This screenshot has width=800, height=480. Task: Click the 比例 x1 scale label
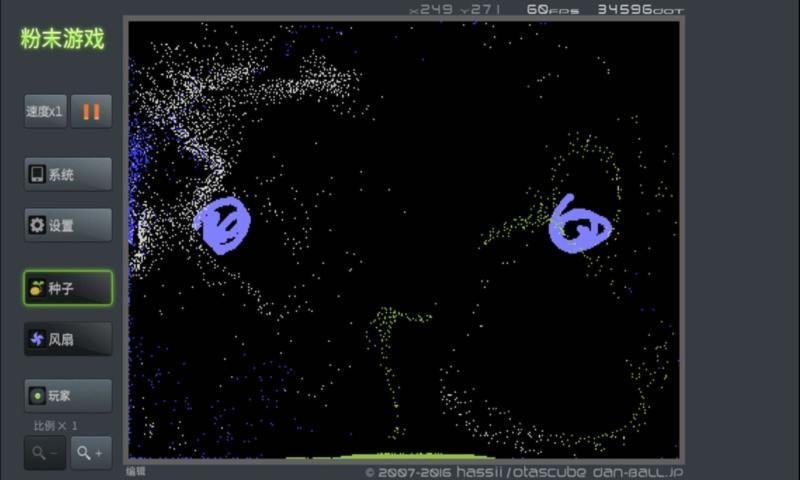tap(56, 425)
